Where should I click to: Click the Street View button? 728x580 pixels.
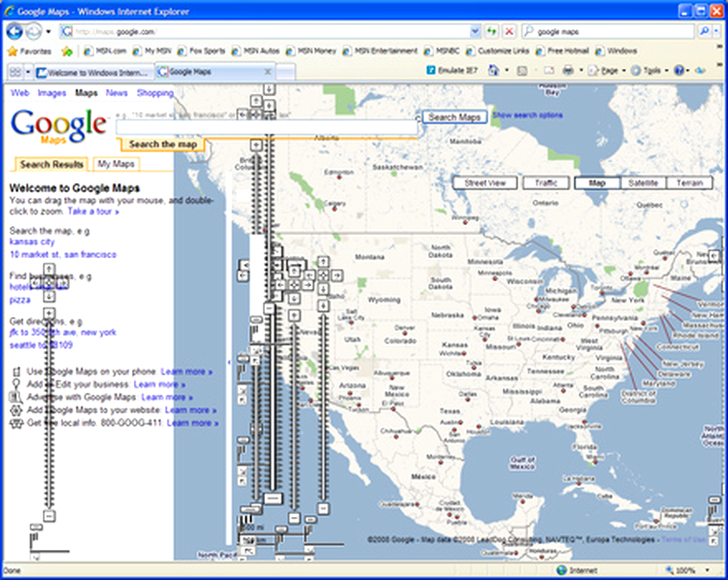coord(483,182)
